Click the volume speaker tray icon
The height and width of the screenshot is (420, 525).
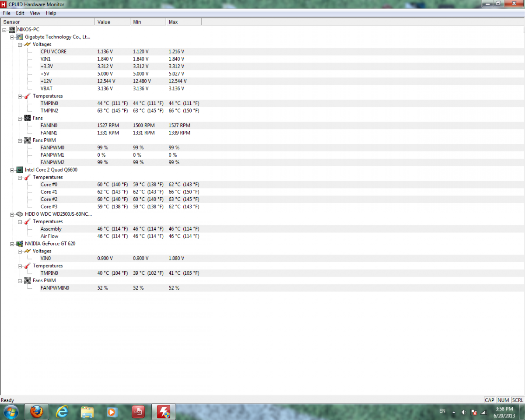pos(464,412)
